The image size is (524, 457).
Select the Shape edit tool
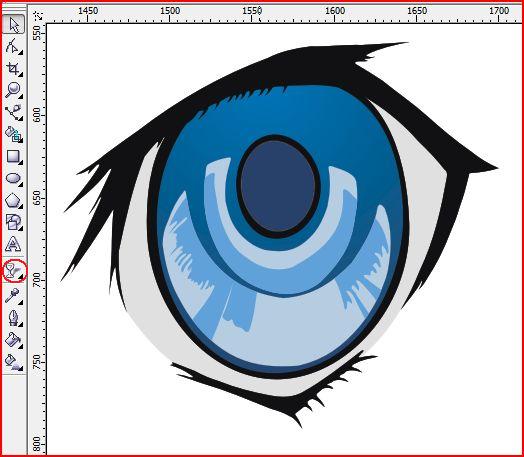point(13,46)
